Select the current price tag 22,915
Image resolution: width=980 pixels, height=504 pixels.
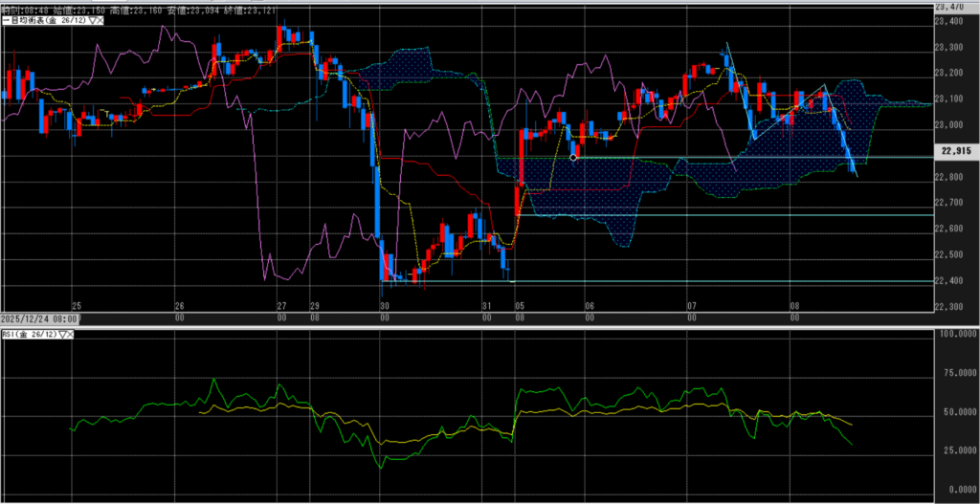[x=956, y=150]
